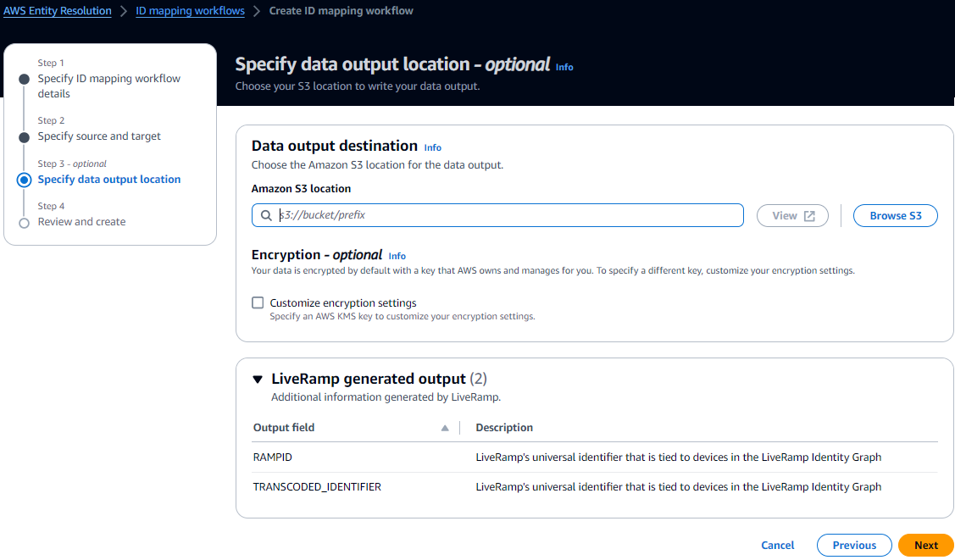Image resolution: width=955 pixels, height=560 pixels.
Task: Click Info next to Encryption optional
Action: pos(396,255)
